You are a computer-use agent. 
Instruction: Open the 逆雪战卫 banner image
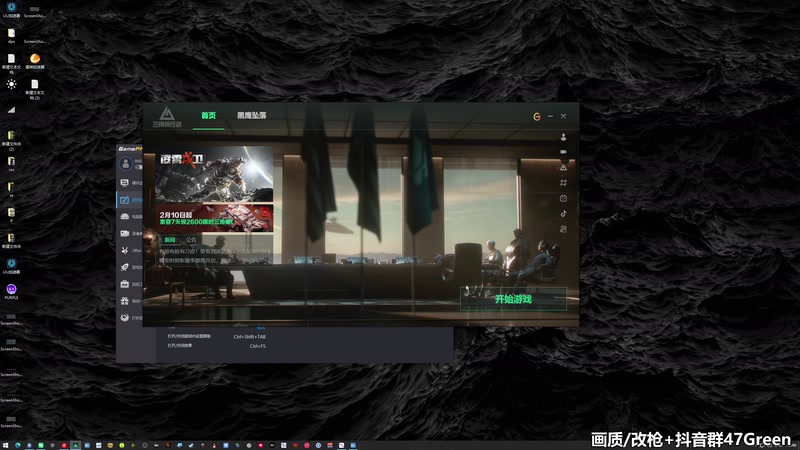(x=214, y=174)
